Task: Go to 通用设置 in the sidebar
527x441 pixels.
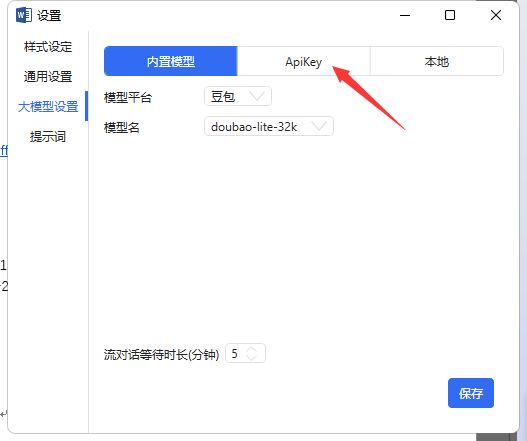Action: (x=48, y=77)
